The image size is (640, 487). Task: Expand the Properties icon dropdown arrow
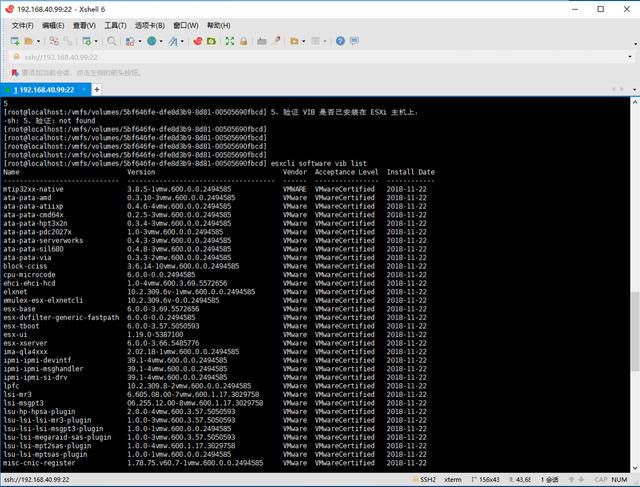coord(96,41)
